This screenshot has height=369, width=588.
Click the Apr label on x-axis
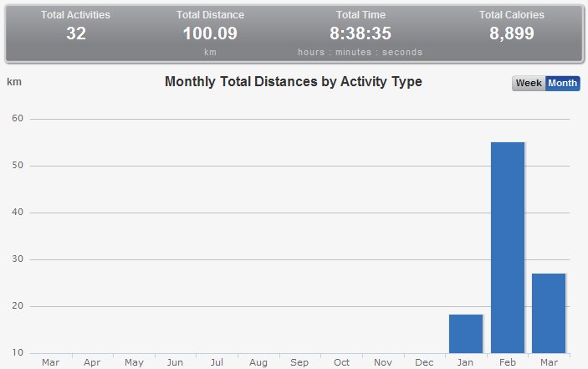pos(92,363)
